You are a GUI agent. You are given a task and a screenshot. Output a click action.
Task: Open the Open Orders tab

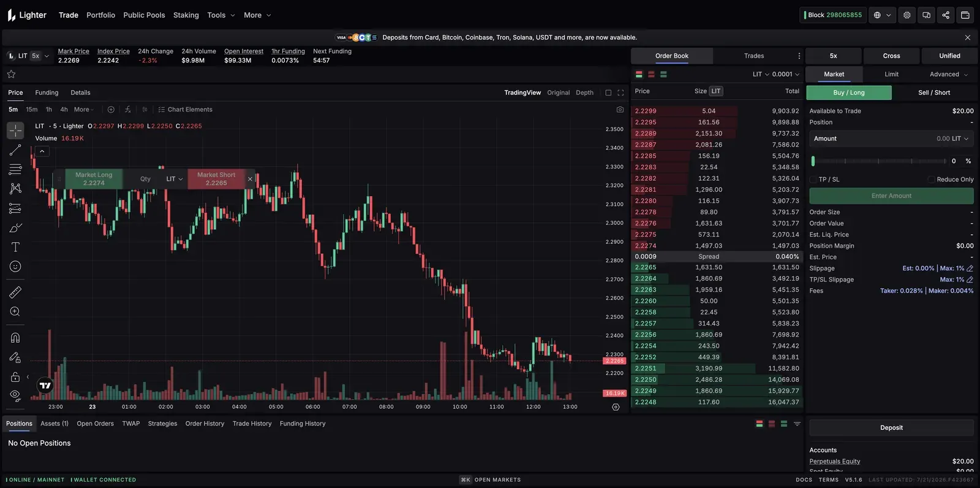pyautogui.click(x=95, y=424)
